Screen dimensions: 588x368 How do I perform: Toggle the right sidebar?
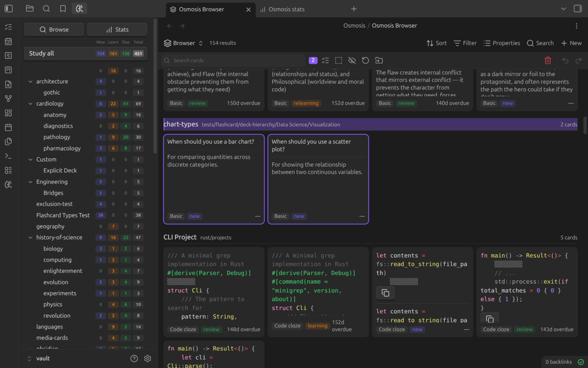[x=578, y=9]
